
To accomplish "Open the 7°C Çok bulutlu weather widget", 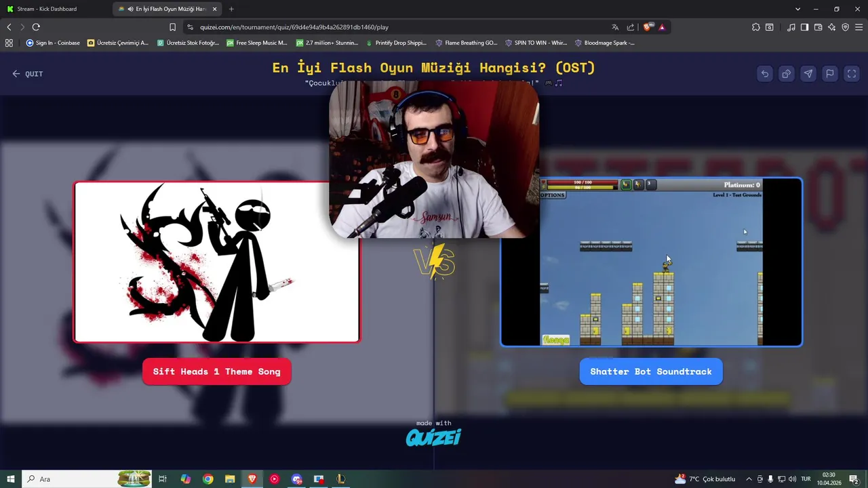I will click(x=705, y=479).
